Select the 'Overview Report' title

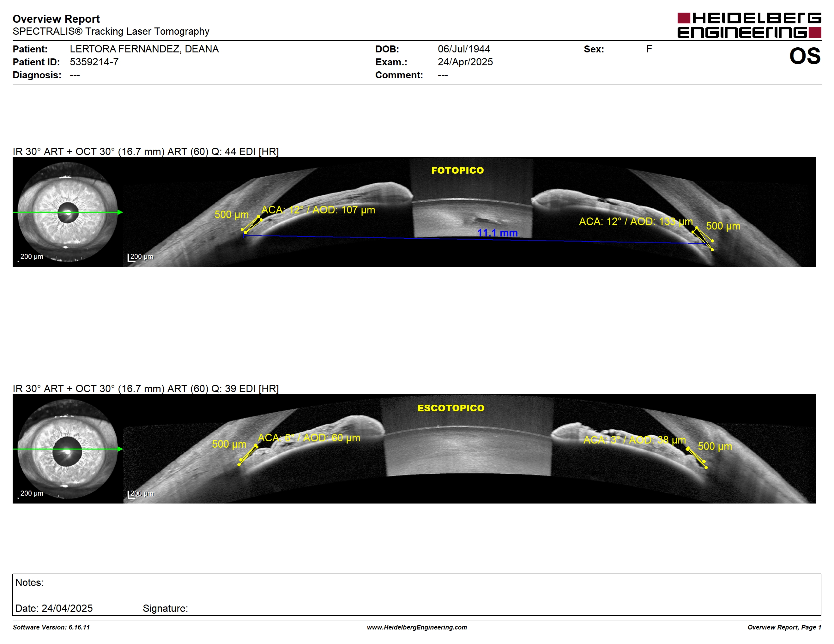point(56,19)
